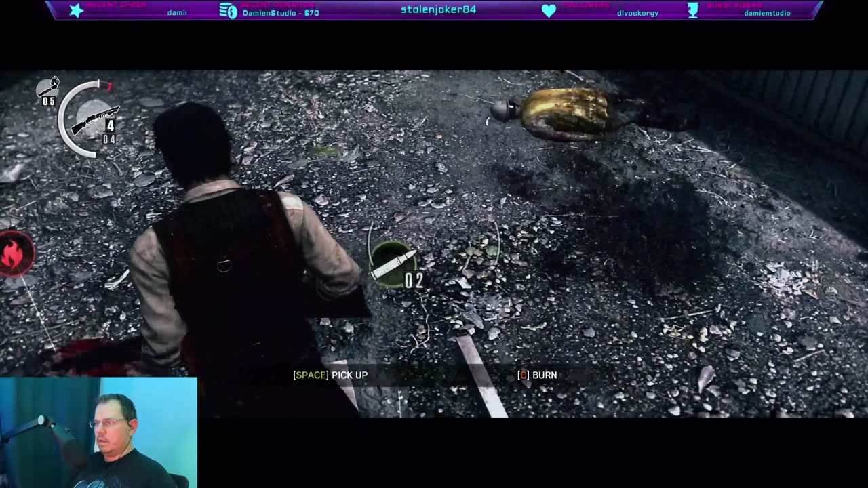Click the DamienStudio - $70 donation text
This screenshot has width=868, height=488.
(x=281, y=13)
